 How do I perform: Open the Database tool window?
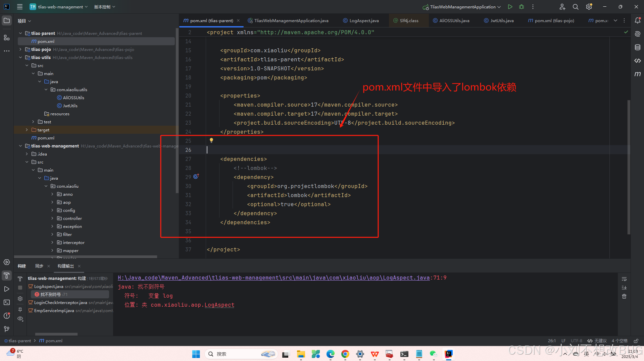pos(638,47)
